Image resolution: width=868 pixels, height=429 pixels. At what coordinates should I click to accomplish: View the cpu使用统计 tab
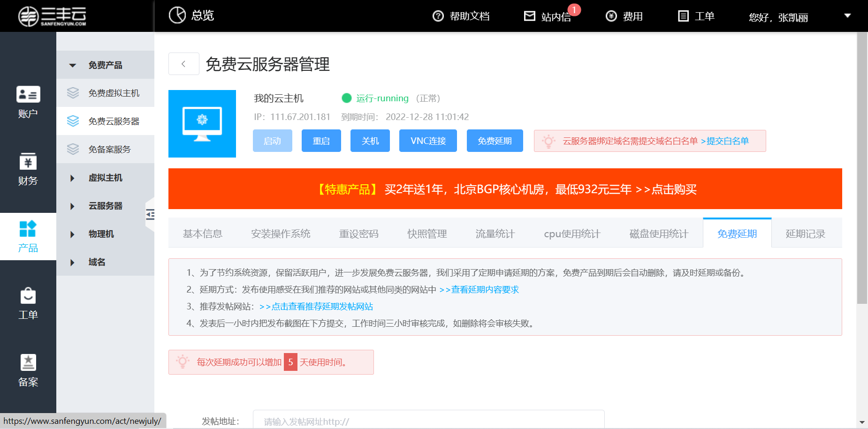572,233
